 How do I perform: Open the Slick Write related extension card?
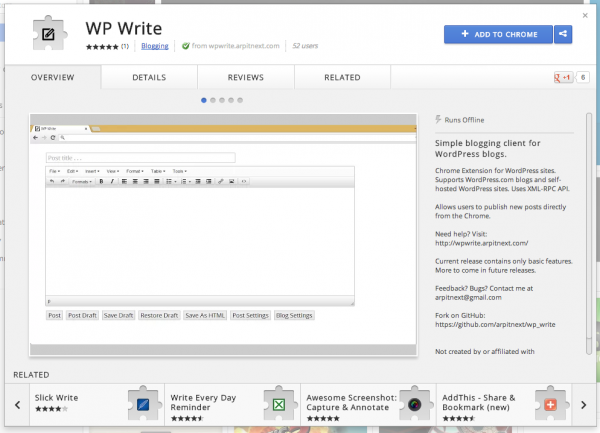pos(97,404)
